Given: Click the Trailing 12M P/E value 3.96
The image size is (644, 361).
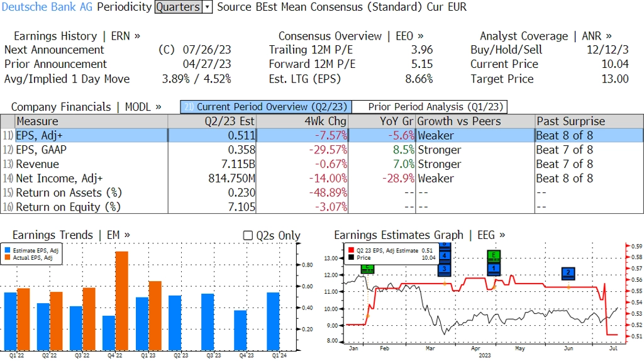Looking at the screenshot, I should pos(422,50).
